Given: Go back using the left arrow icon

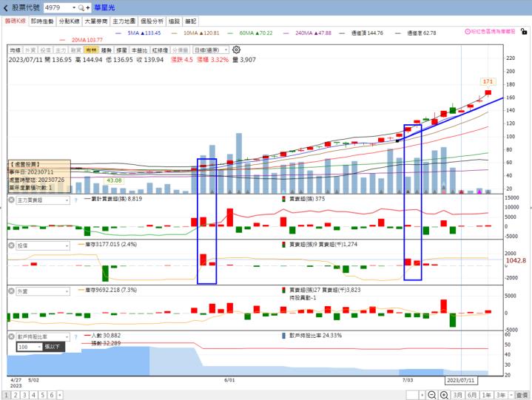Looking at the screenshot, I should 5,7.
